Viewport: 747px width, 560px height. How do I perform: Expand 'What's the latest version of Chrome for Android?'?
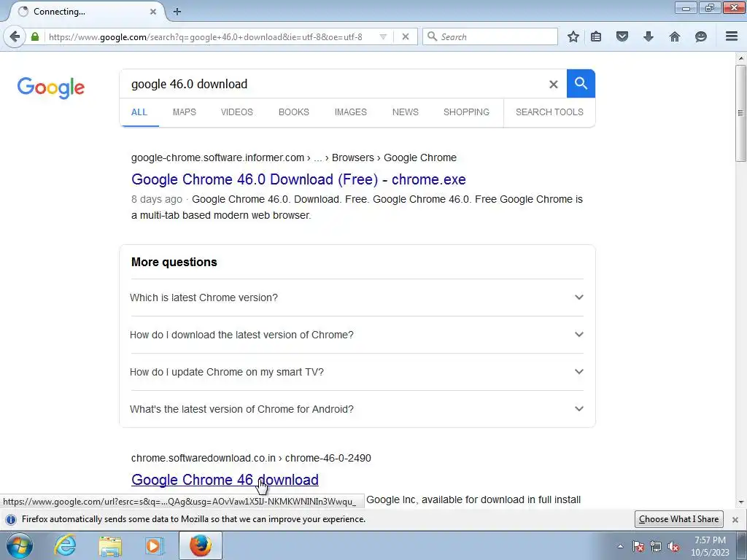pyautogui.click(x=357, y=409)
